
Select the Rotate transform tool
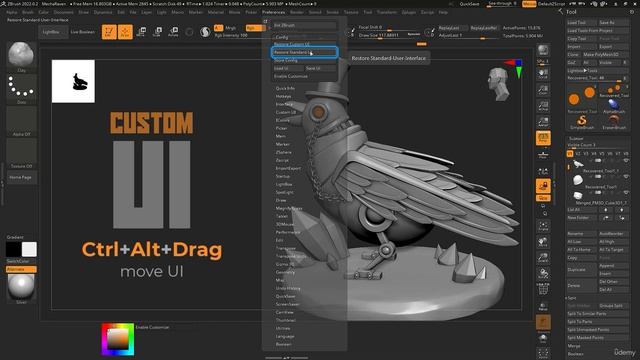(173, 32)
